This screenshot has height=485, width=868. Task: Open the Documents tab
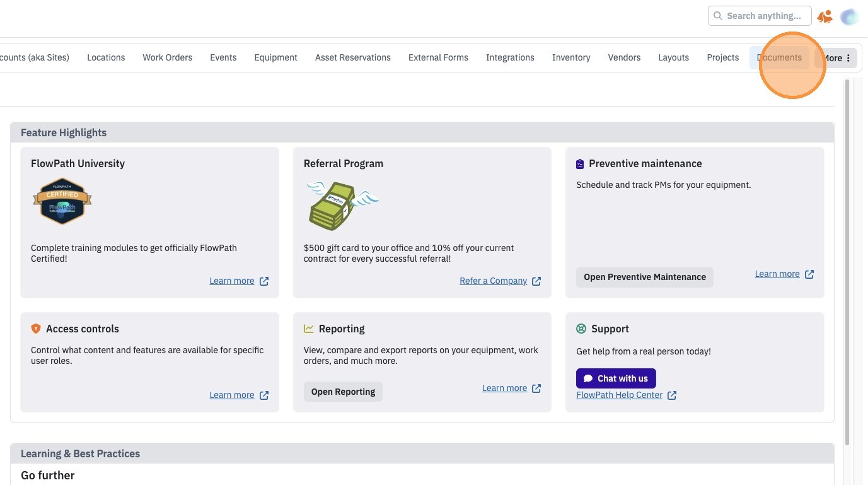click(779, 57)
